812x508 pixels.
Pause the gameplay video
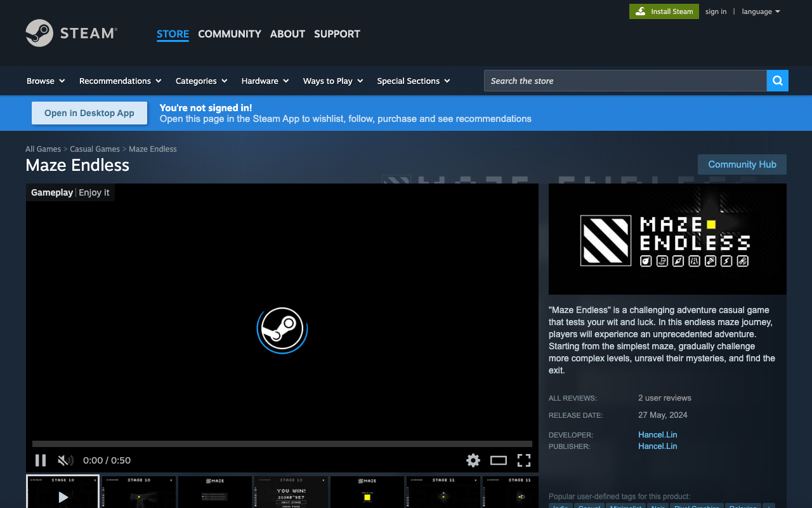coord(41,460)
